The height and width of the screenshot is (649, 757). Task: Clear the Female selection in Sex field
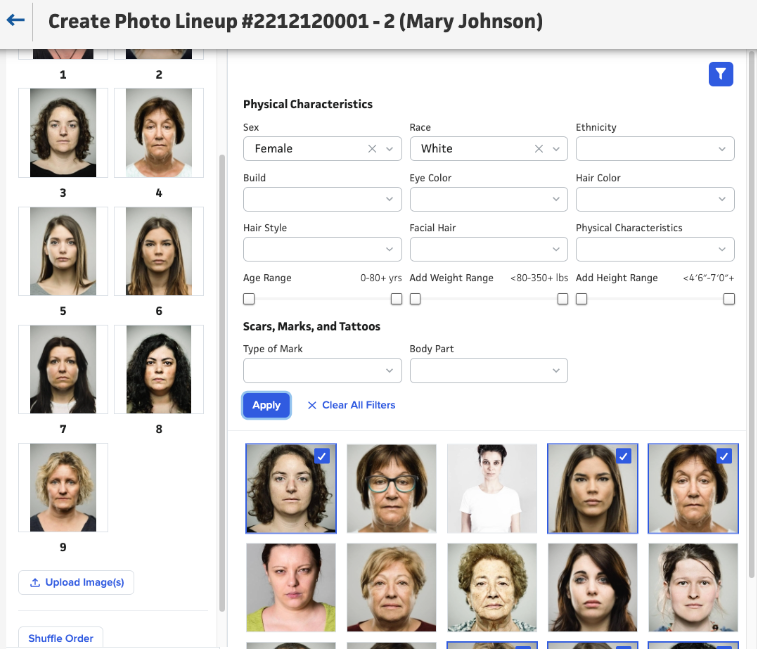[x=372, y=149]
